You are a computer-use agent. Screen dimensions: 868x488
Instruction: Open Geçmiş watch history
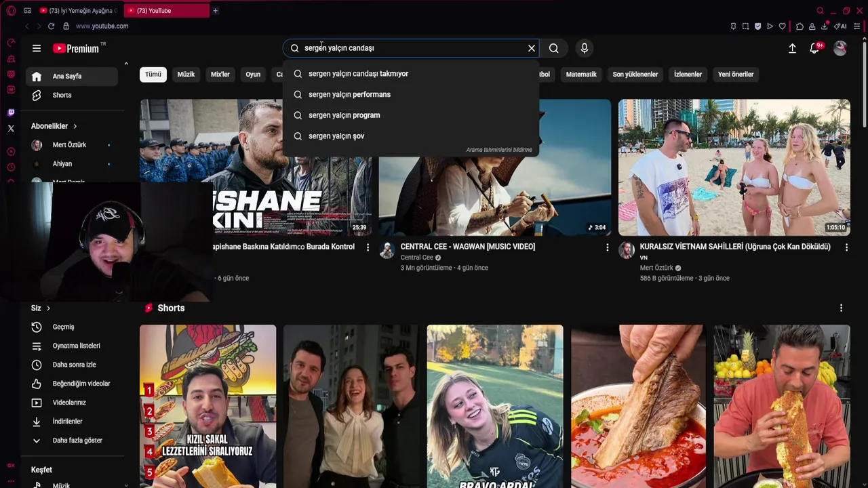coord(72,327)
